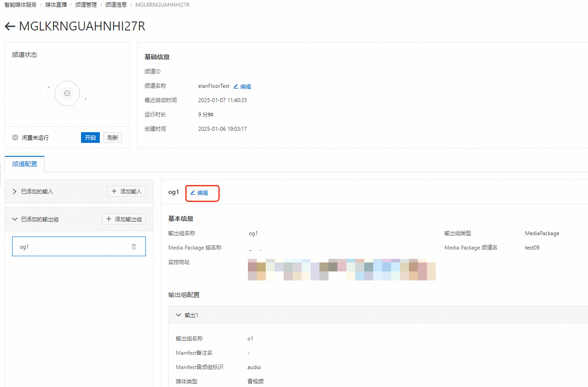Open 频道管理 in the breadcrumb
The image size is (588, 387).
tap(86, 4)
